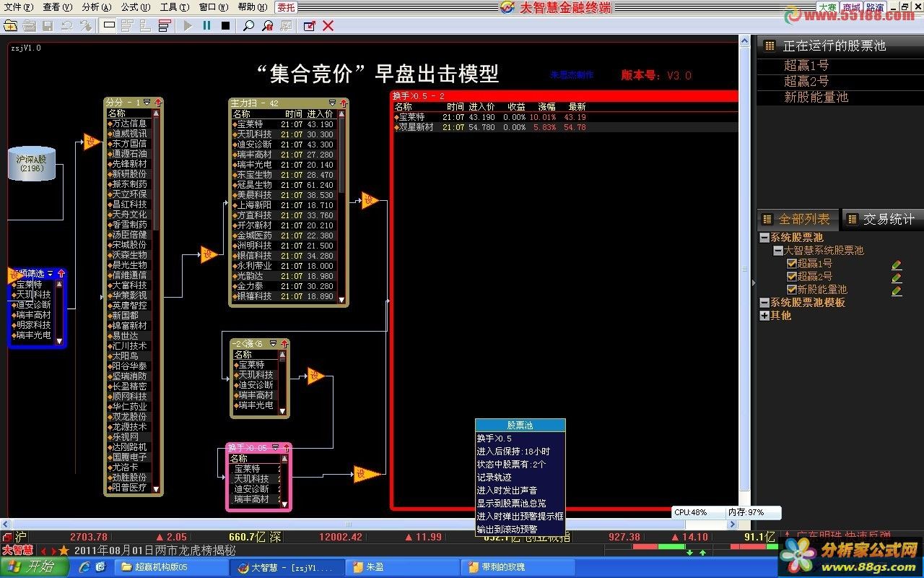Toggle the 新股能量池 checkbox
Screen dimensions: 924x578
792,290
